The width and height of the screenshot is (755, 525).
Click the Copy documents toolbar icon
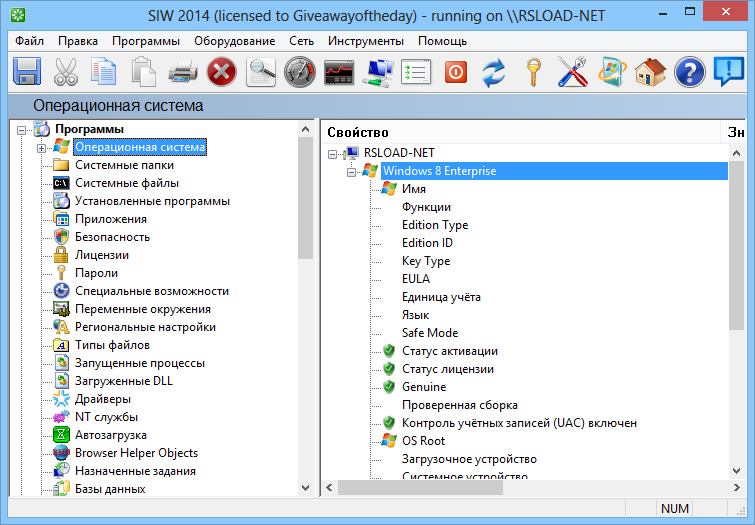104,72
